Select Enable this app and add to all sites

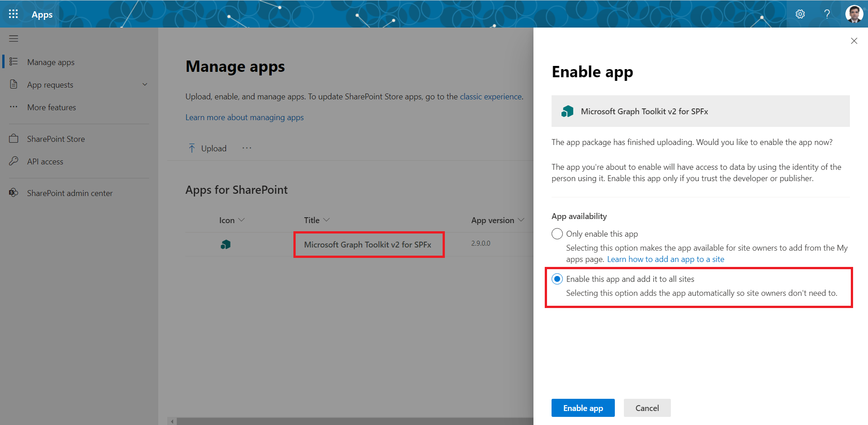[x=557, y=279]
